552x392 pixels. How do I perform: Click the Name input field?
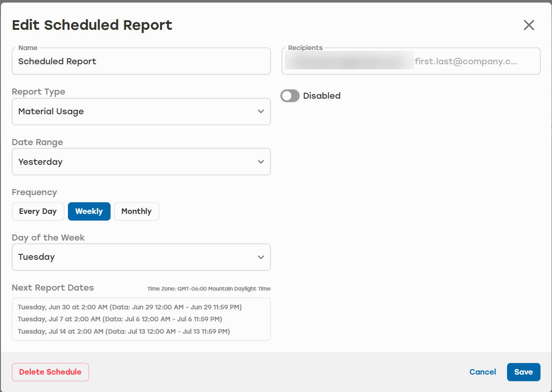141,61
